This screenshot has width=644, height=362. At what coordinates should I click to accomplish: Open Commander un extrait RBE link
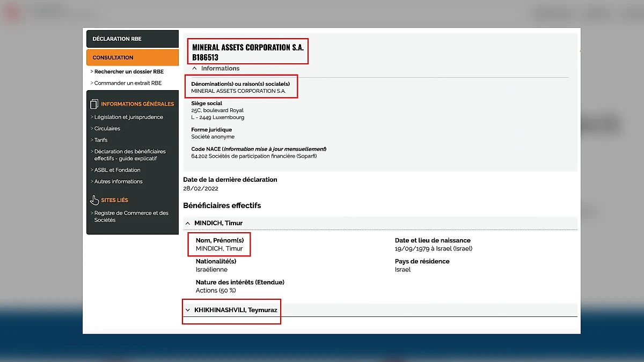pos(128,83)
